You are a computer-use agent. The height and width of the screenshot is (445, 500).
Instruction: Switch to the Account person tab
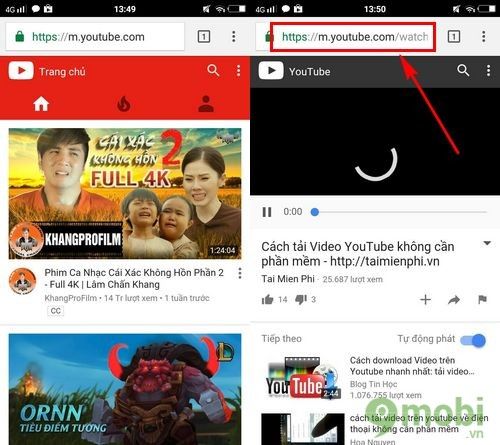[206, 104]
